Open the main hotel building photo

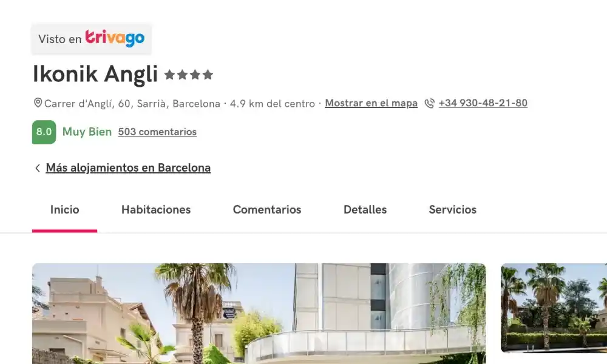coord(259,313)
